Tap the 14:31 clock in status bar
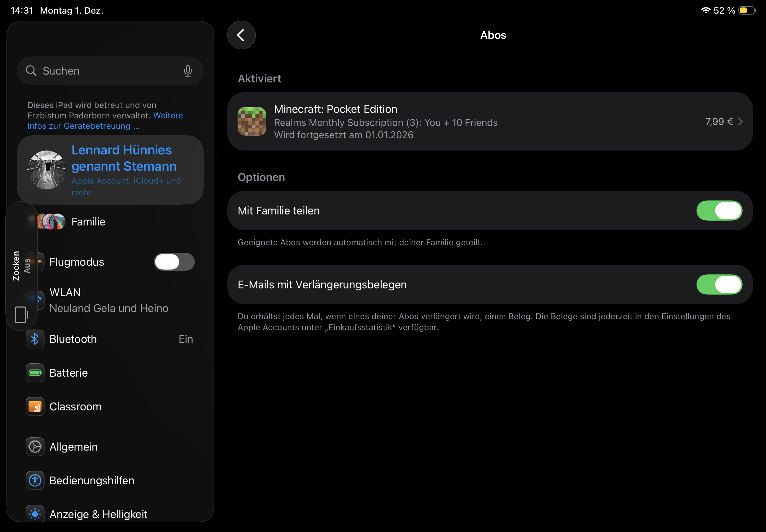766x532 pixels. point(22,10)
